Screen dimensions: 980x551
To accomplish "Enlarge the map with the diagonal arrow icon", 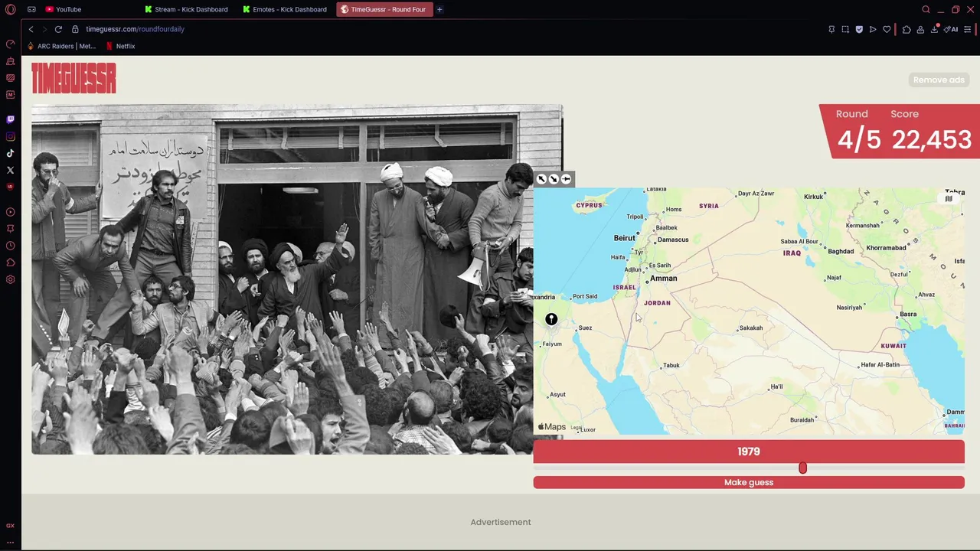I will coord(554,179).
